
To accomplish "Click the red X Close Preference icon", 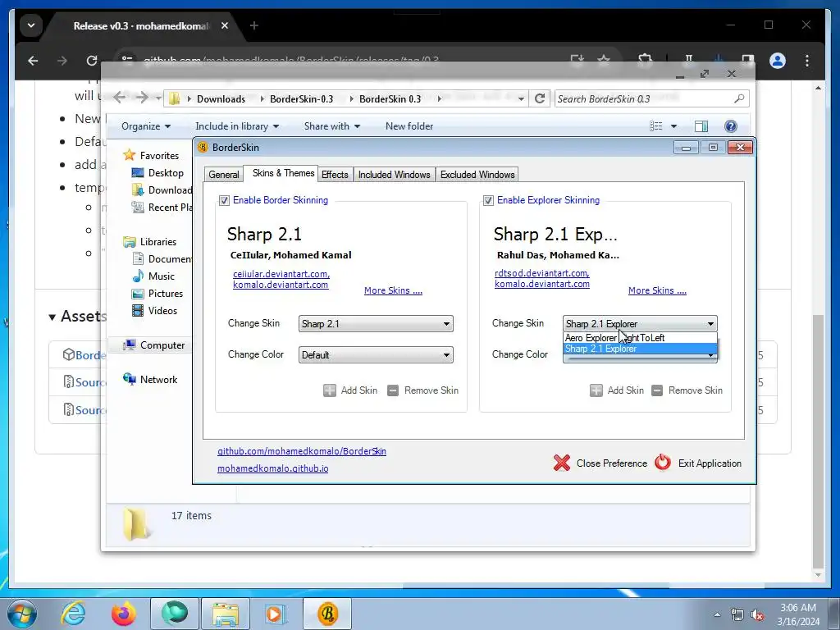I will point(562,463).
